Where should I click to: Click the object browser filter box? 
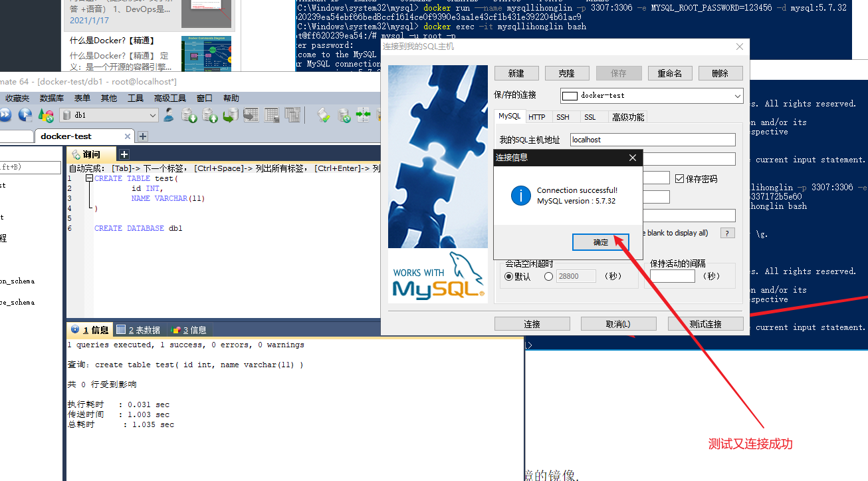pos(30,167)
